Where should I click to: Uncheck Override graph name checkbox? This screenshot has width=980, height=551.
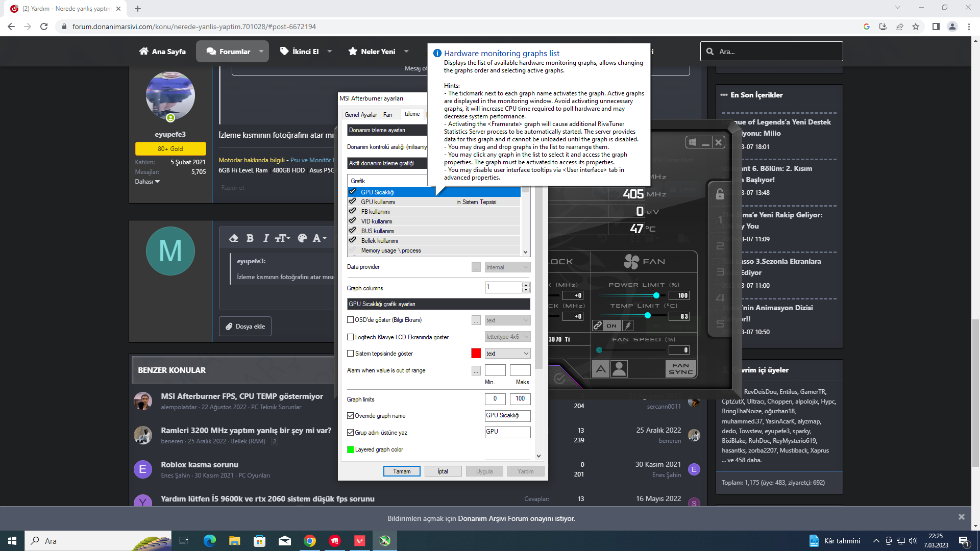point(350,416)
